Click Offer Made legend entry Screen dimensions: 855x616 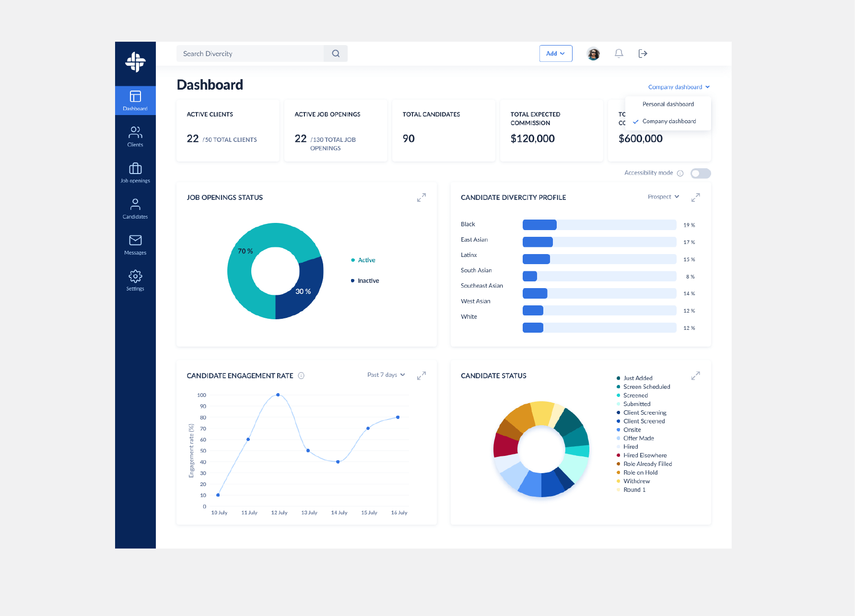click(x=635, y=438)
